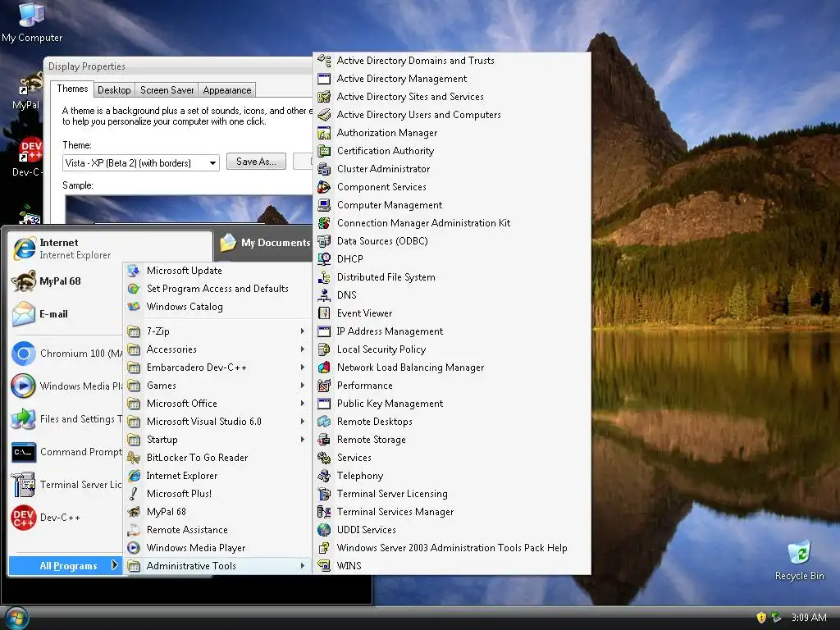Viewport: 840px width, 630px height.
Task: Open BitLocker To Go Reader
Action: [217, 458]
